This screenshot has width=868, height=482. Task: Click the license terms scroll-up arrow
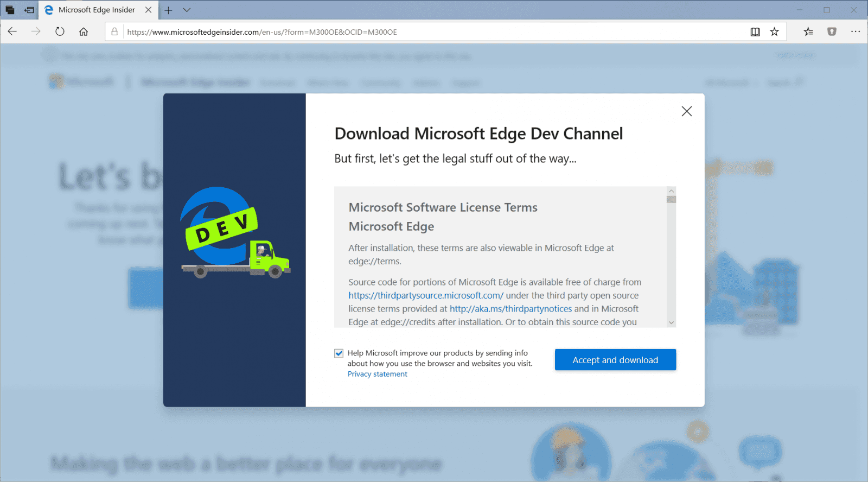[672, 191]
